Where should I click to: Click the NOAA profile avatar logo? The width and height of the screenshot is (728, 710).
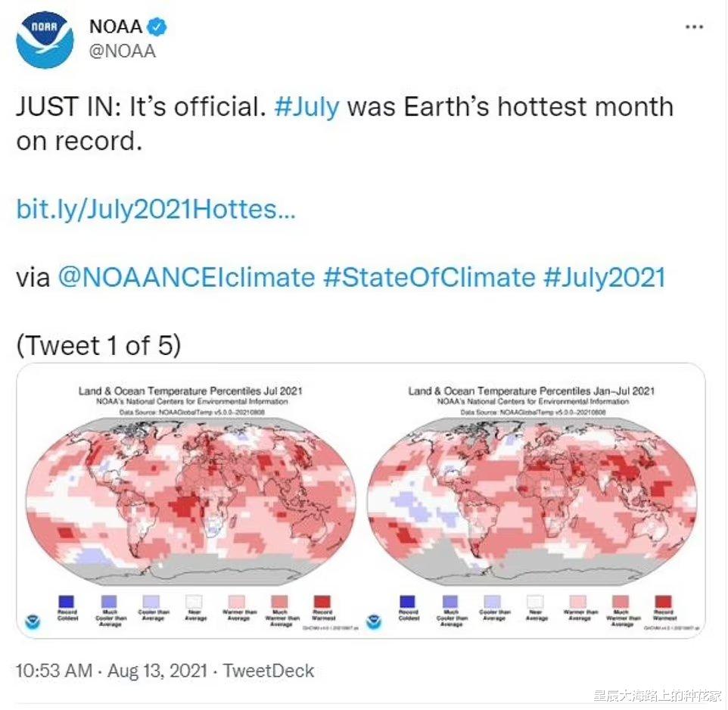point(45,40)
